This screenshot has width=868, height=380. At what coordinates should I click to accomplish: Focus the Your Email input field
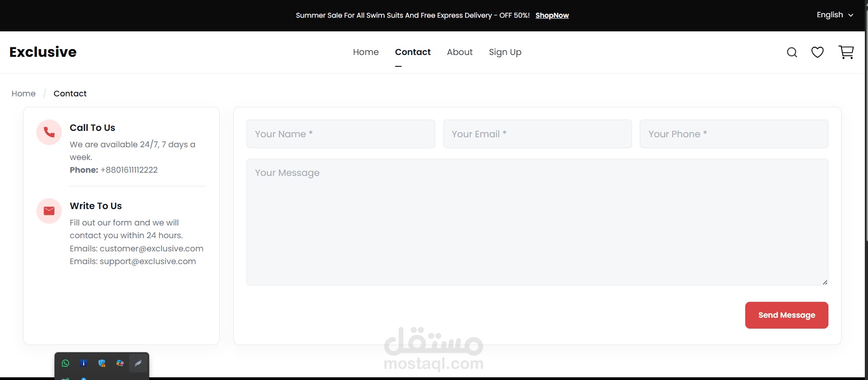click(537, 134)
